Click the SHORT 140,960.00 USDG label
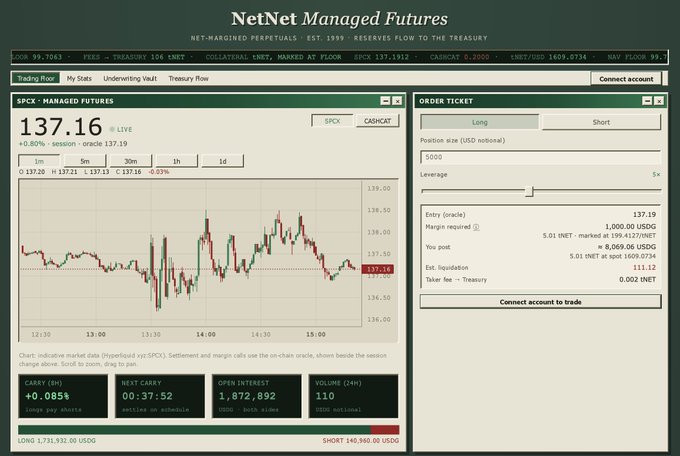The image size is (680, 456). [361, 441]
